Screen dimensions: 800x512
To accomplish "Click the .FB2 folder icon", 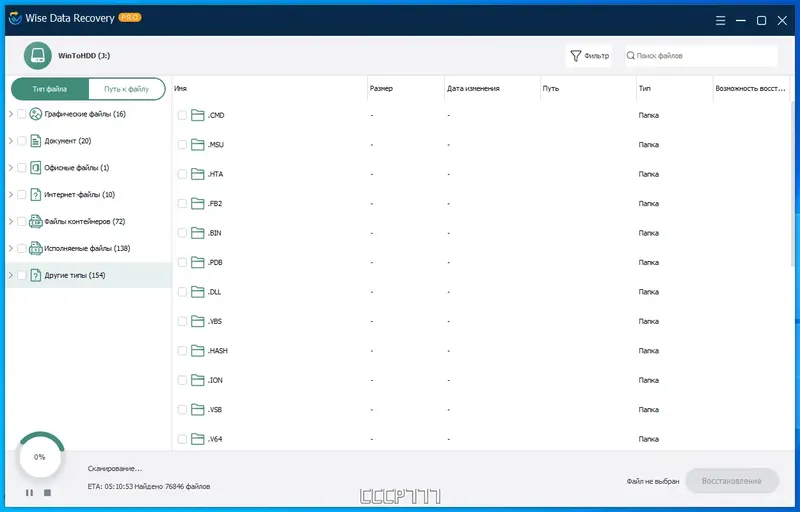I will (197, 203).
